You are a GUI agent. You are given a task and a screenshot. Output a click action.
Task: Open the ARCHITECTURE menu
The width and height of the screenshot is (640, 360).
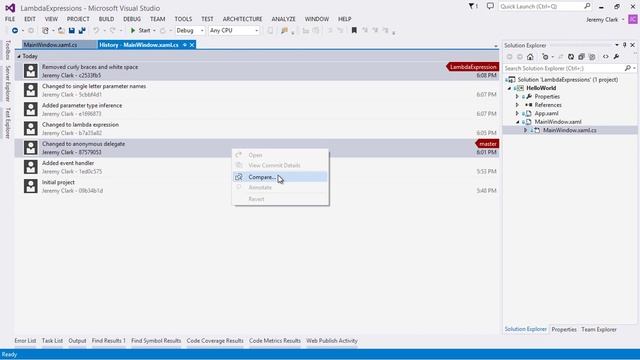click(242, 19)
